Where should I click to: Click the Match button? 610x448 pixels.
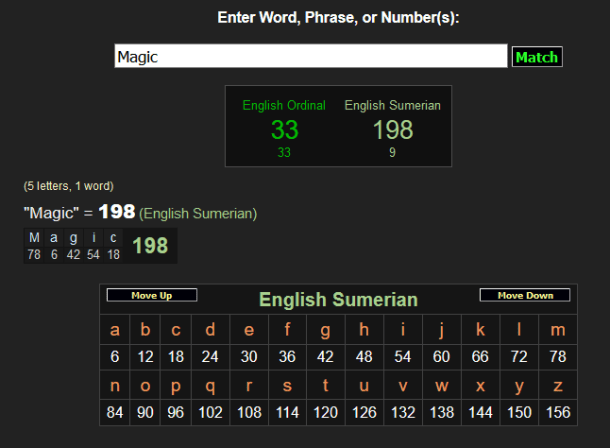[536, 57]
